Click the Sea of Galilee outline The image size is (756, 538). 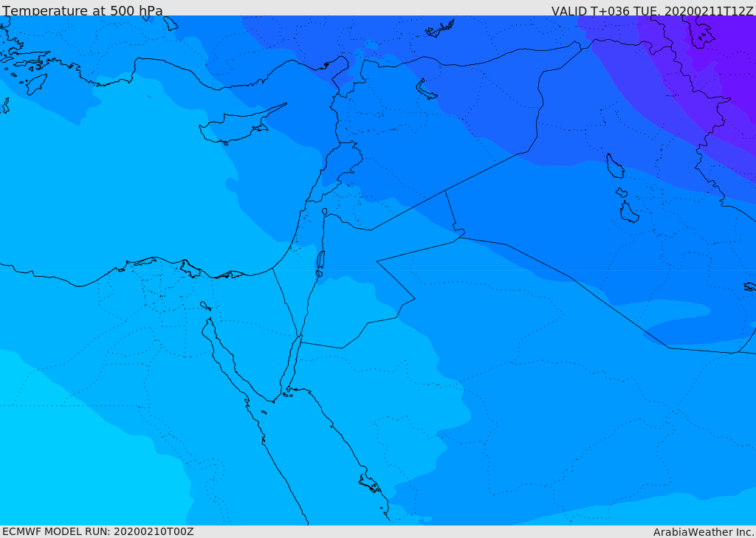coord(324,212)
